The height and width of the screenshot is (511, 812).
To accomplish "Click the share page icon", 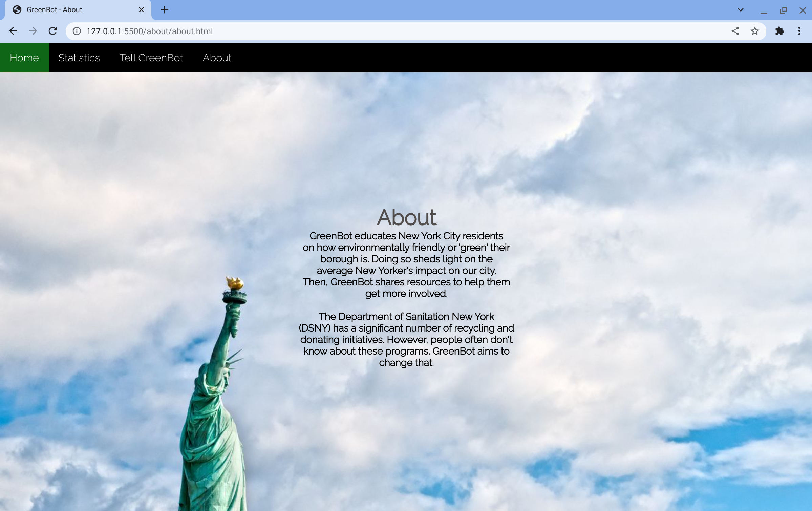I will [x=735, y=31].
